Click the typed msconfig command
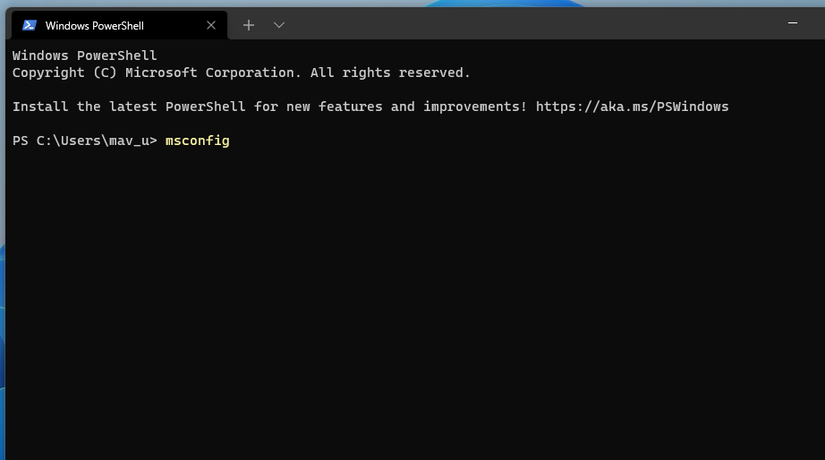 click(x=197, y=141)
